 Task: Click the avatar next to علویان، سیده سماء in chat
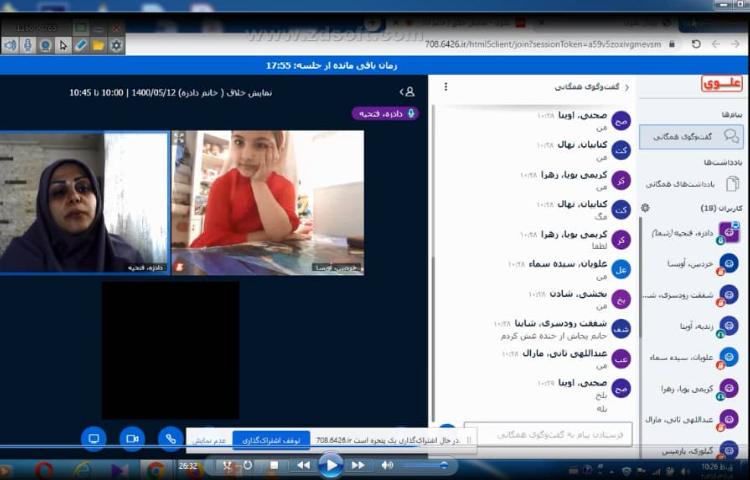point(621,270)
